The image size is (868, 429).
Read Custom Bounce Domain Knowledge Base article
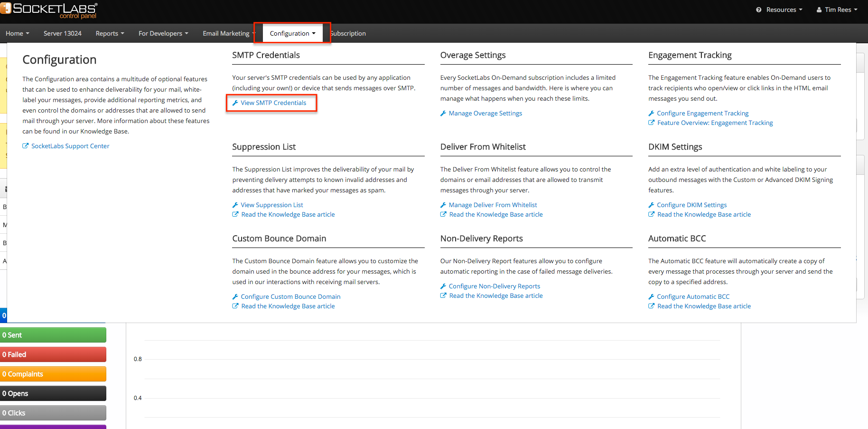pos(288,306)
